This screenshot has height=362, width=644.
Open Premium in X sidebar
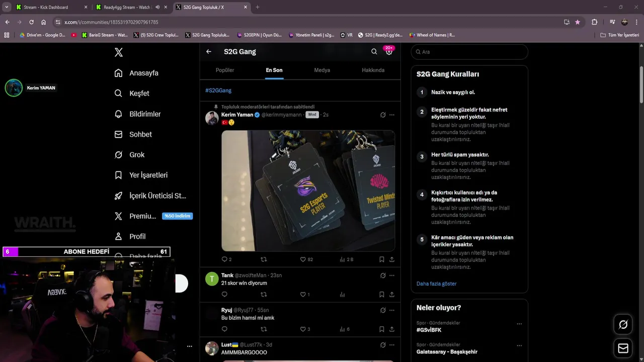[135, 216]
